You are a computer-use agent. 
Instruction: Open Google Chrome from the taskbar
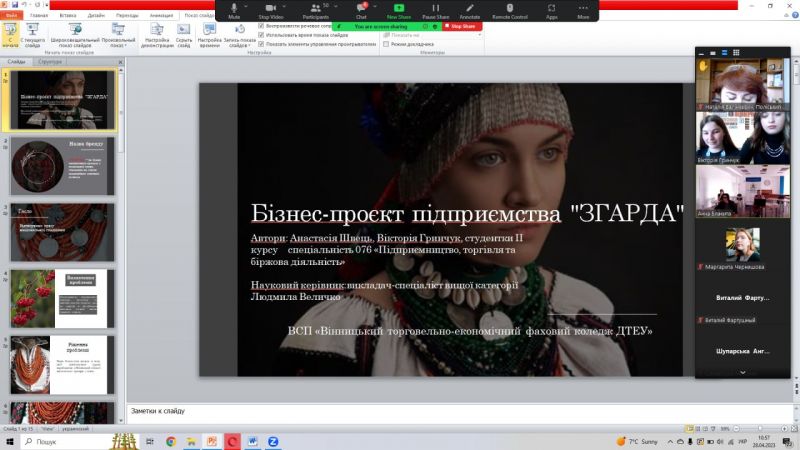171,441
